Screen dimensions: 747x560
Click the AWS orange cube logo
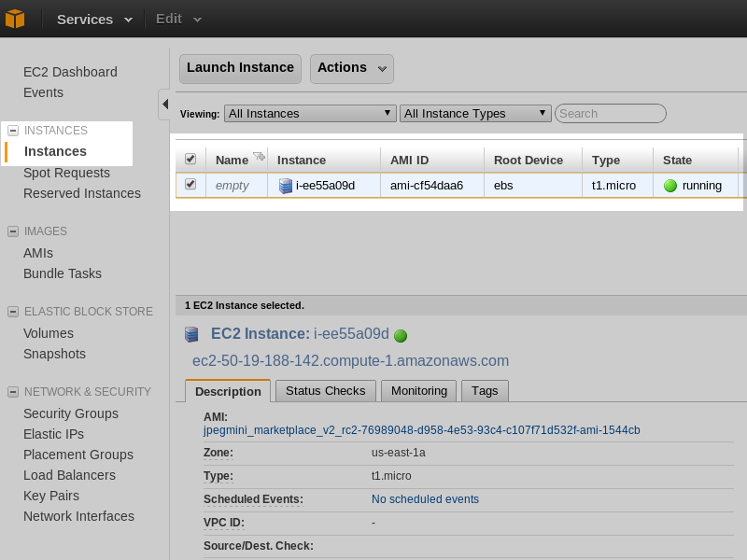(15, 19)
